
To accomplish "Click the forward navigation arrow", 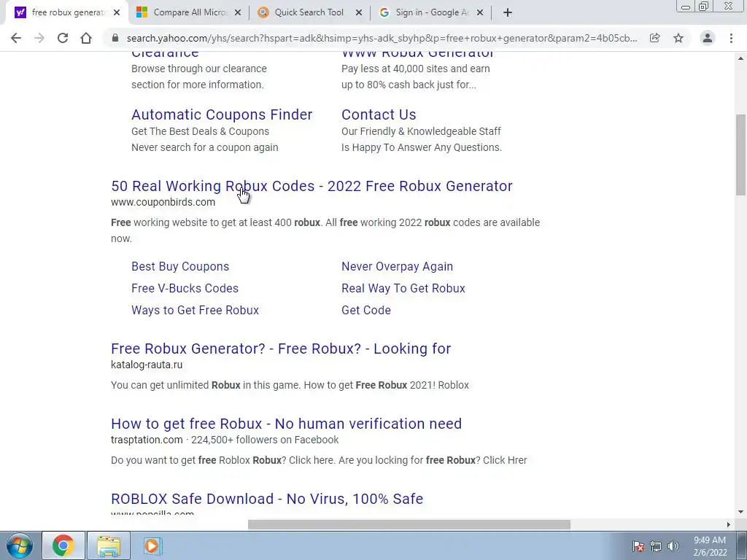I will coord(39,38).
